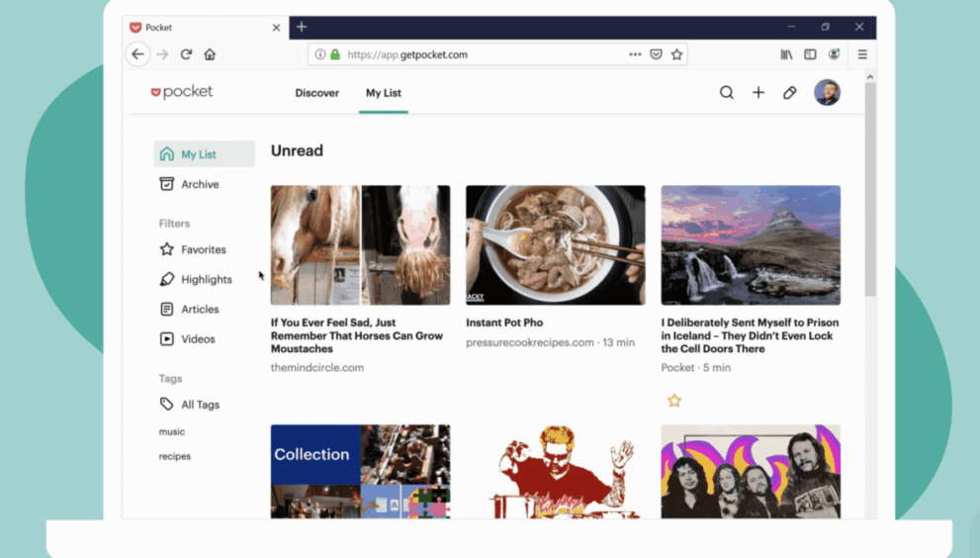Image resolution: width=980 pixels, height=558 pixels.
Task: Open the Instant Pot Pho article title
Action: point(504,323)
